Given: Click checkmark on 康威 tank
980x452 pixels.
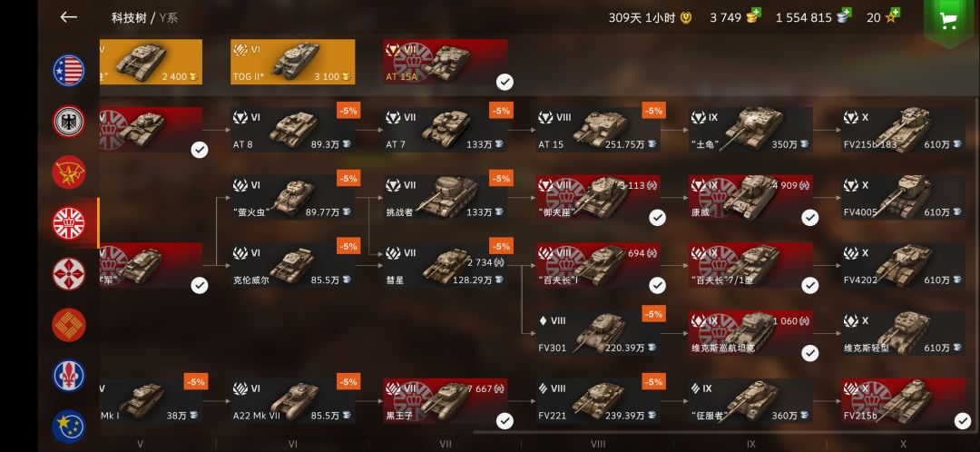Looking at the screenshot, I should [x=810, y=218].
